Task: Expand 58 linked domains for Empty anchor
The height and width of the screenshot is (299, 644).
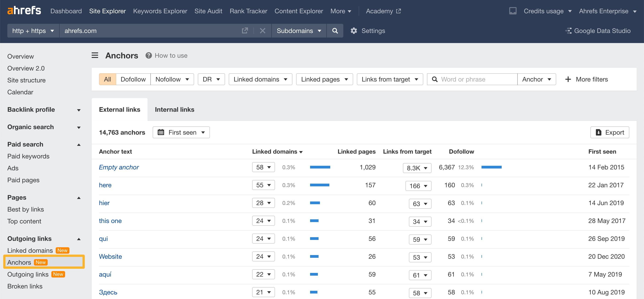Action: pos(263,167)
